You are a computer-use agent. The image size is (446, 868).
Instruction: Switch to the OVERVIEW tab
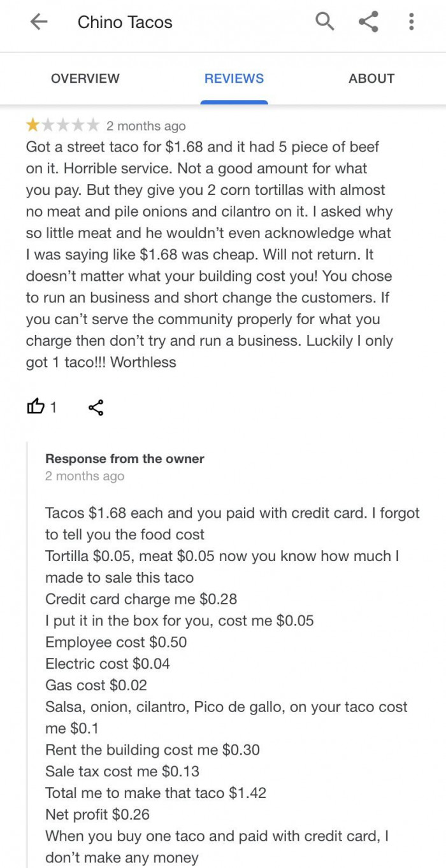(85, 78)
